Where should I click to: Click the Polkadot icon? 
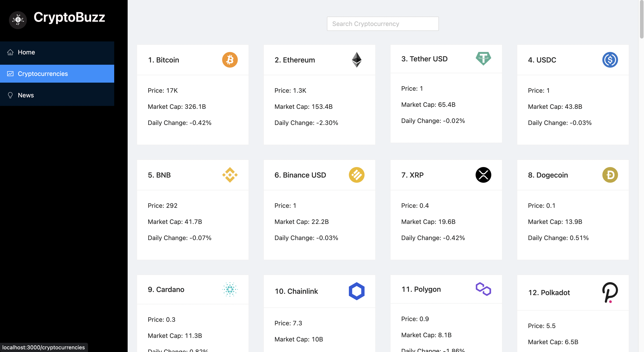(x=610, y=293)
